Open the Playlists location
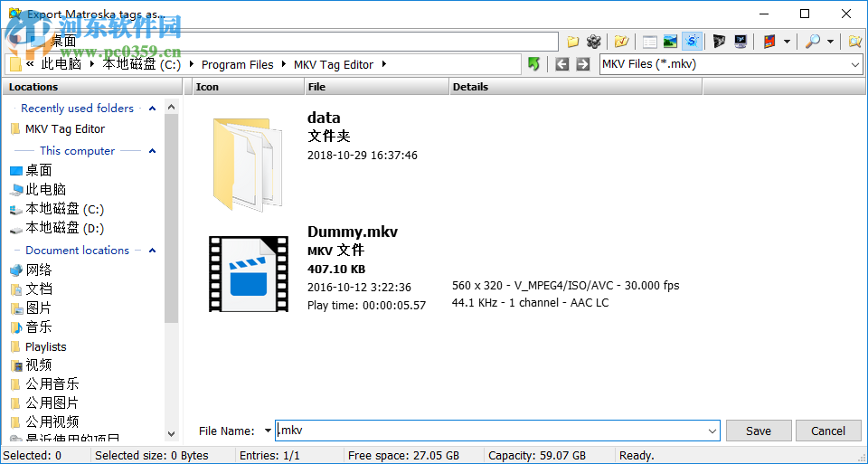 tap(39, 347)
